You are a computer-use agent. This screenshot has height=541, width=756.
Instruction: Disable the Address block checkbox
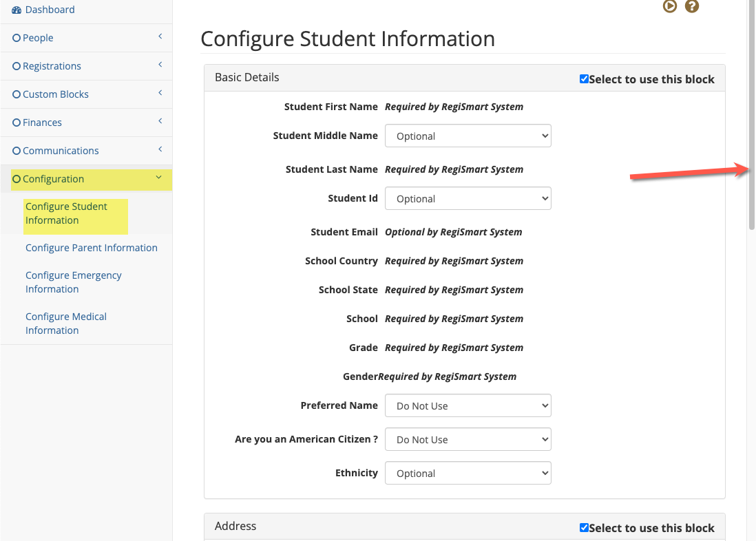[584, 527]
